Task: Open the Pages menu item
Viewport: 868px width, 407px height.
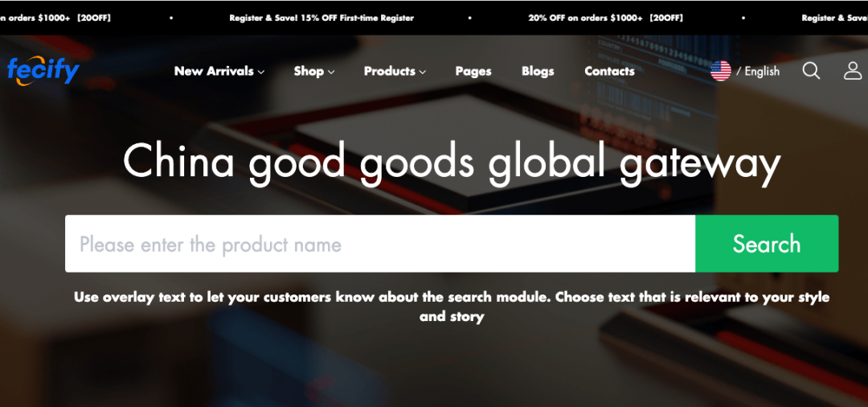Action: pyautogui.click(x=473, y=72)
